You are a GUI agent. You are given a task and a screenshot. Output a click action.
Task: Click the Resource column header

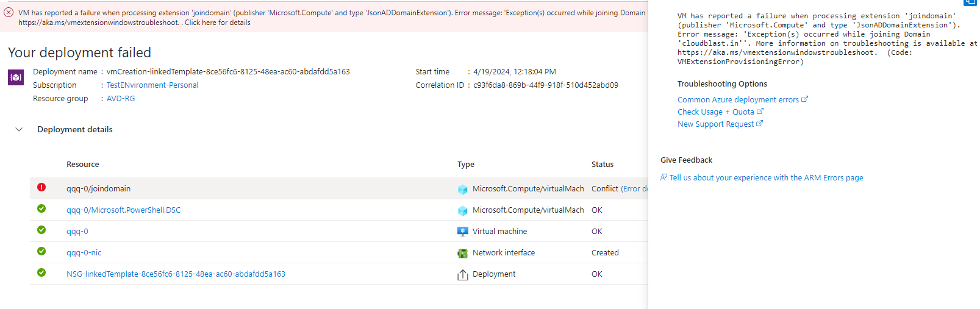click(x=83, y=165)
